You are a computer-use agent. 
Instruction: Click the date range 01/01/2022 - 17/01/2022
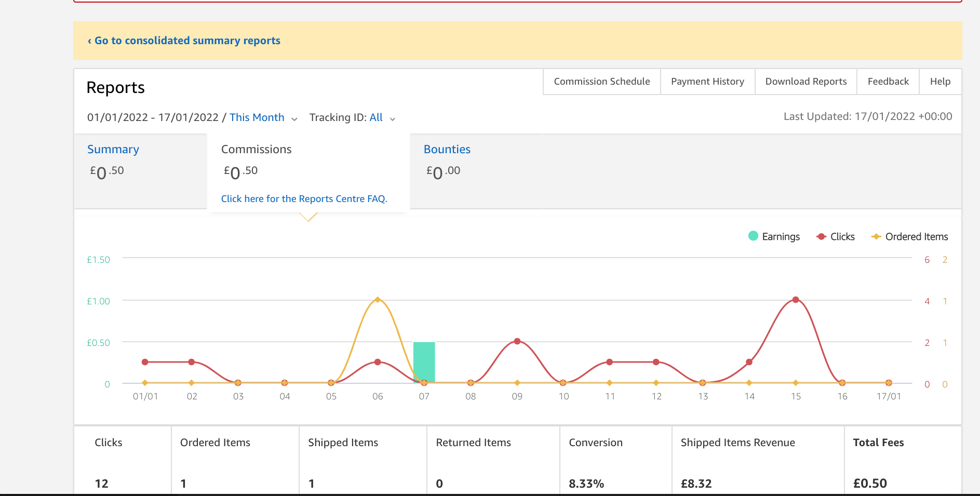tap(153, 117)
